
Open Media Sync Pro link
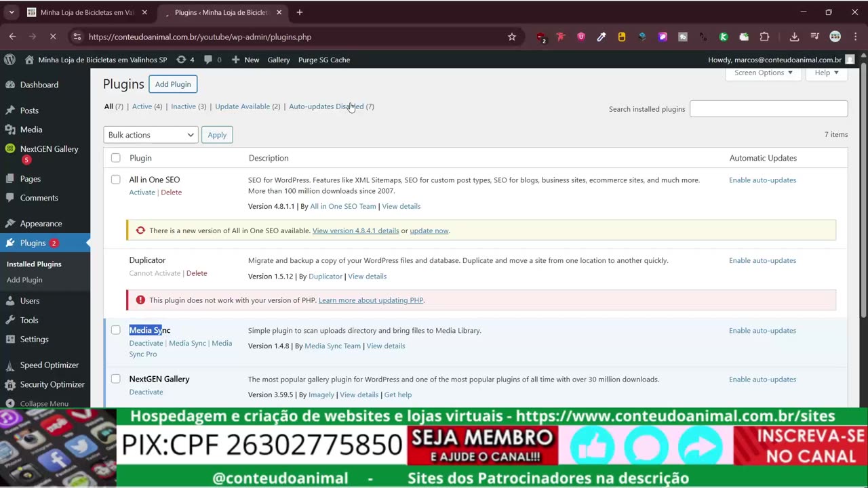click(x=180, y=348)
